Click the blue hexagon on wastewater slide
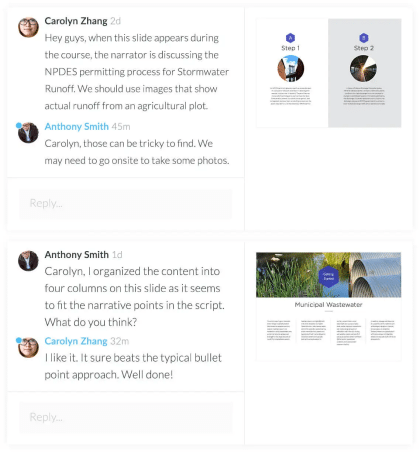This screenshot has height=455, width=420. (x=329, y=277)
